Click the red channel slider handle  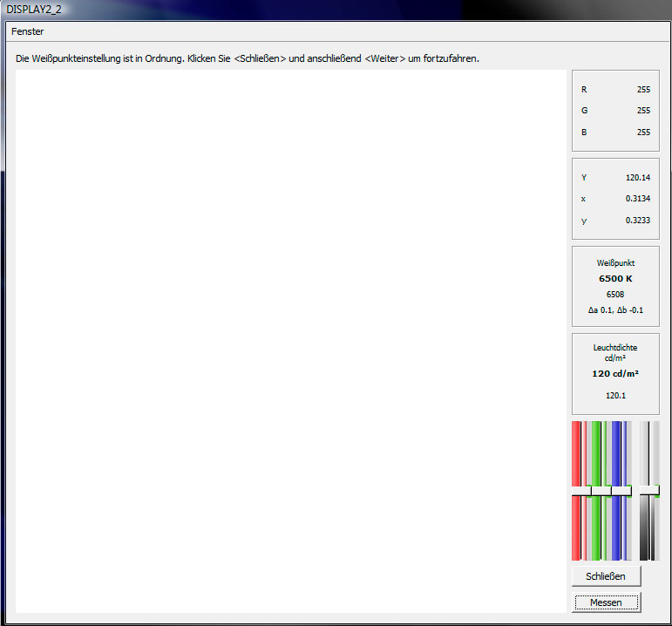(x=580, y=491)
